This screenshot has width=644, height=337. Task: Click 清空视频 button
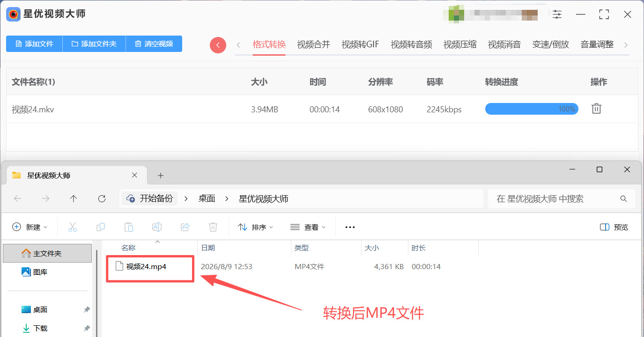154,44
